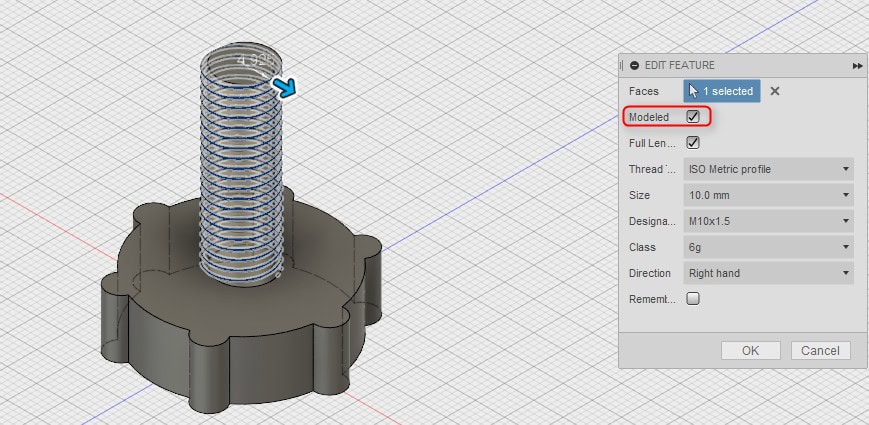This screenshot has width=869, height=425.
Task: Enable the Remember Size checkbox
Action: pyautogui.click(x=693, y=299)
